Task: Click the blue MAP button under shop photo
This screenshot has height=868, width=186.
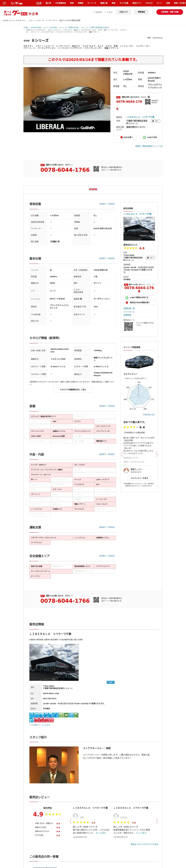Action: 110,682
